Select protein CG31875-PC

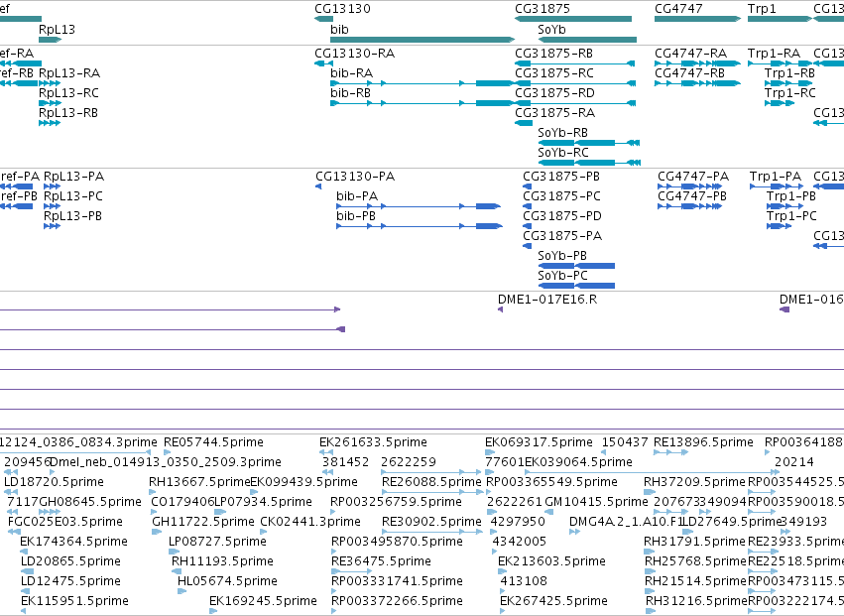coord(562,196)
